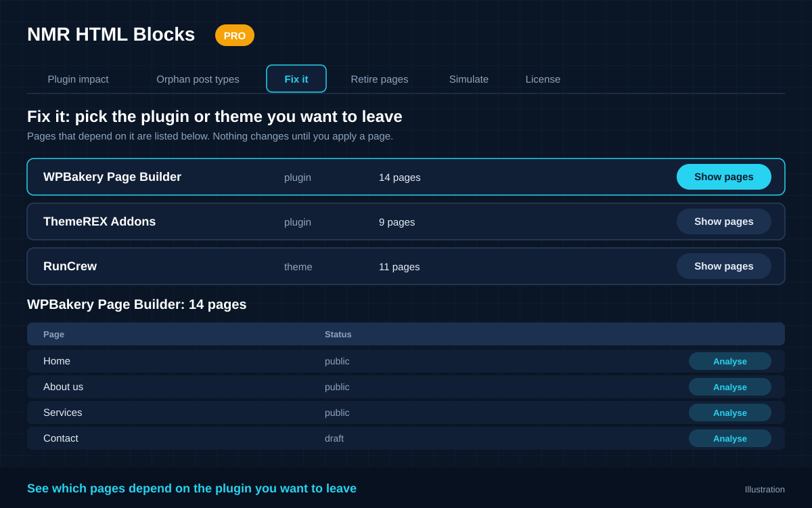The height and width of the screenshot is (508, 812).
Task: Click the 'draft' status of Contact
Action: coord(334,438)
